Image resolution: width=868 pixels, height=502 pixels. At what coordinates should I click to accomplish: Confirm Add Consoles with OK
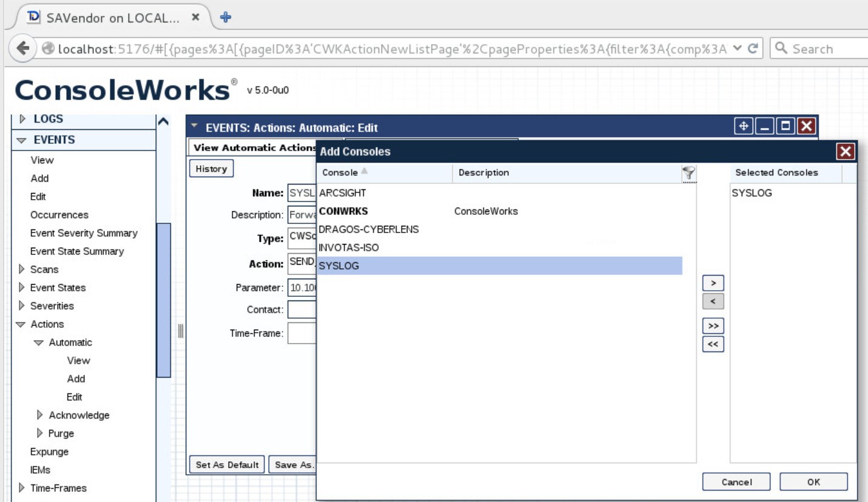point(813,482)
